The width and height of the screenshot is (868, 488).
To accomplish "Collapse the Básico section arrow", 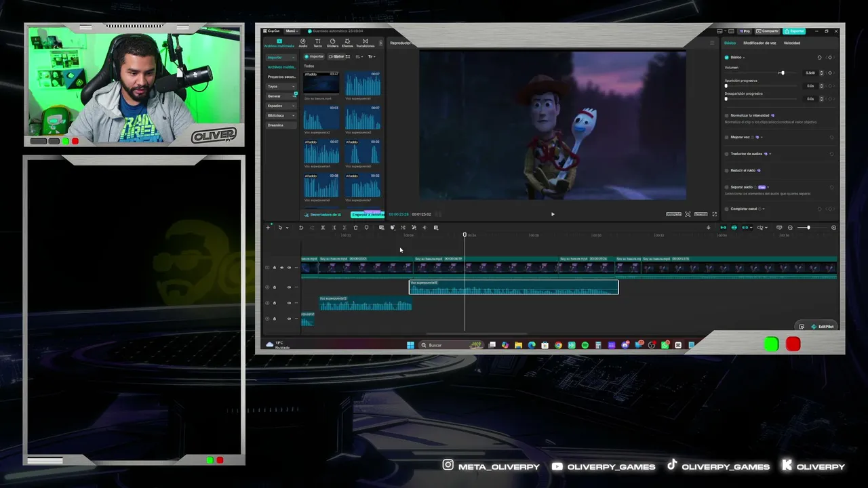I will 744,58.
